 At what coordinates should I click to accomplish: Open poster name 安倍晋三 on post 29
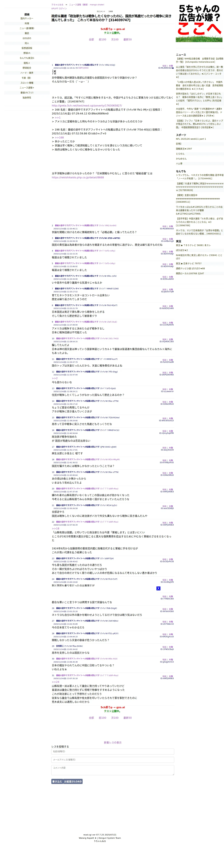click(x=60, y=646)
